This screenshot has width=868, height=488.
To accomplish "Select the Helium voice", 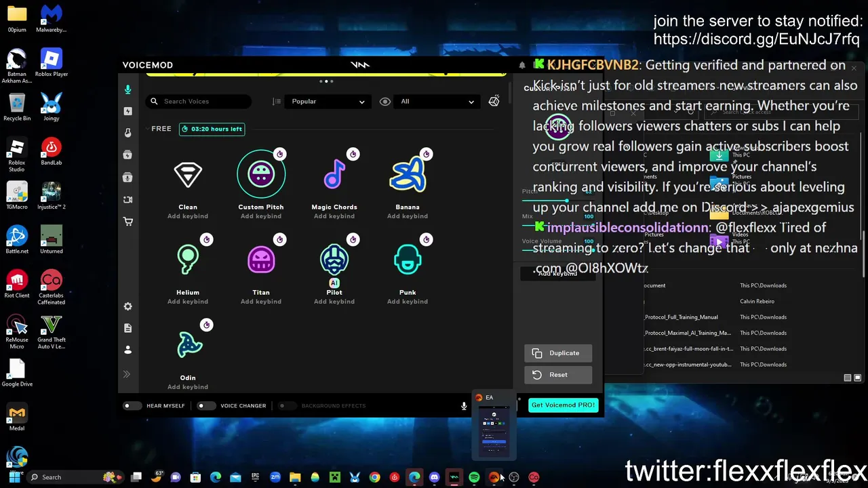I will point(188,260).
